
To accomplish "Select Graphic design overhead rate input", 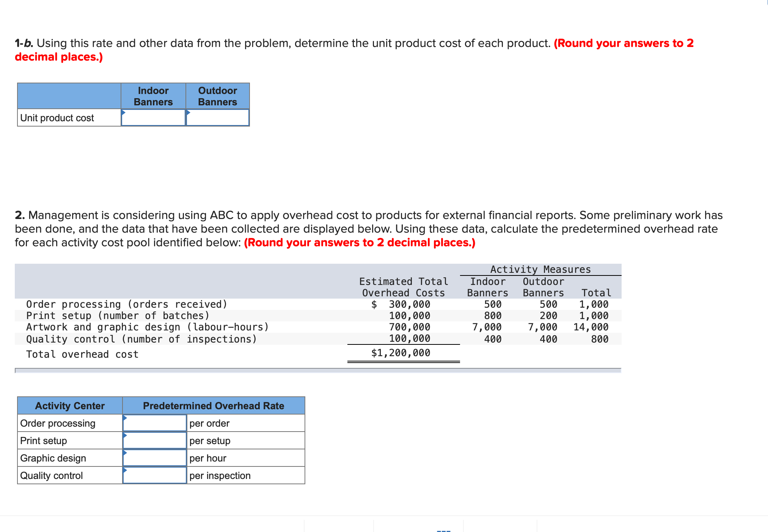I will pos(154,458).
